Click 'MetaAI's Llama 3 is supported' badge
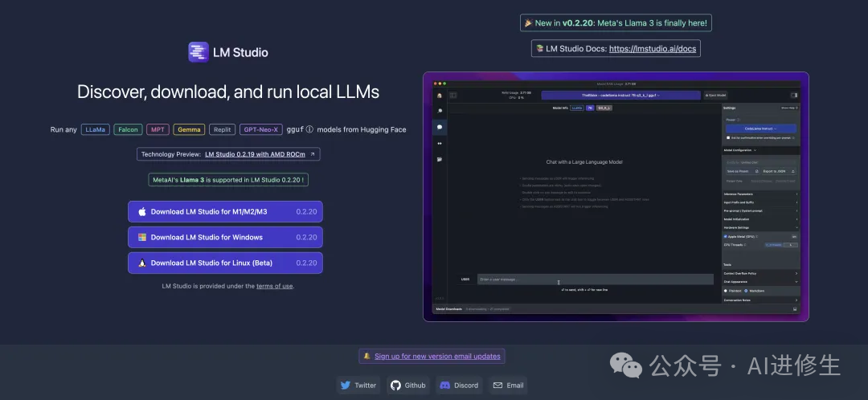This screenshot has width=868, height=400. [x=228, y=180]
